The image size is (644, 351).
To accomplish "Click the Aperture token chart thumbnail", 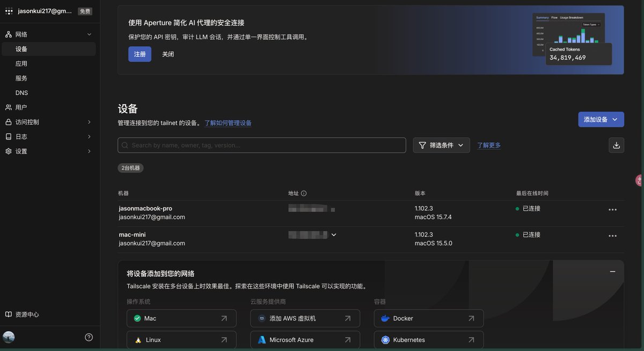I will [572, 39].
